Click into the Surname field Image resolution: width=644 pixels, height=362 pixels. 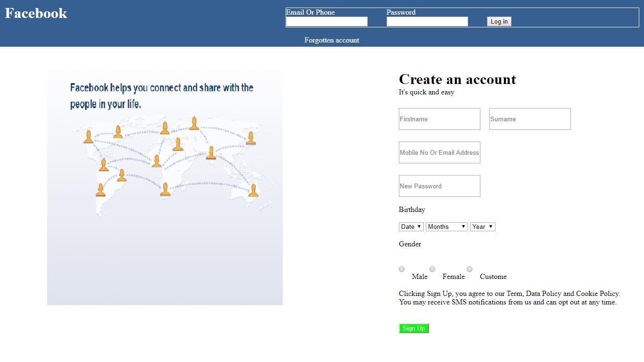point(530,119)
